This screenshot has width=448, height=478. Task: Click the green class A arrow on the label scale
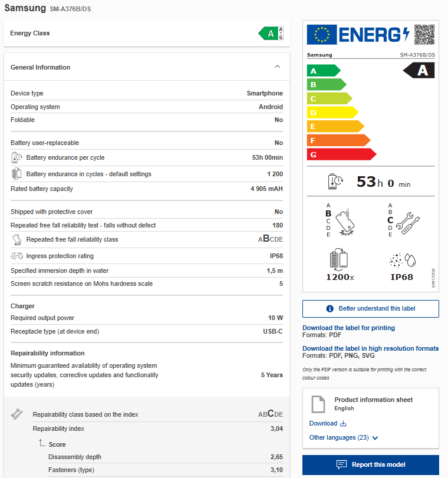324,71
